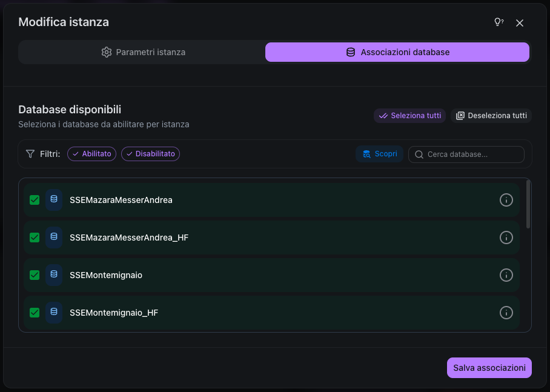Select the SSEMazaraMesserAndrea_HF name text

click(x=129, y=238)
